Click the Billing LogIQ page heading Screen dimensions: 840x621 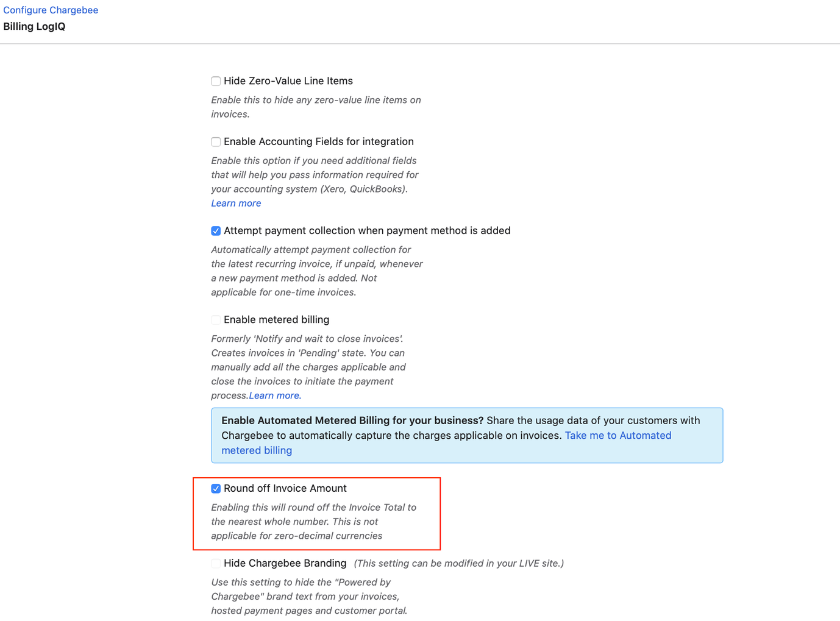coord(34,27)
